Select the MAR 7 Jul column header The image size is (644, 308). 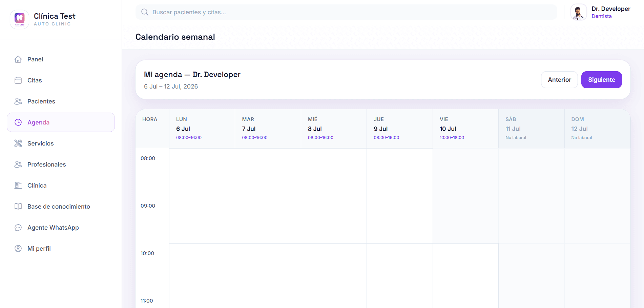(268, 129)
